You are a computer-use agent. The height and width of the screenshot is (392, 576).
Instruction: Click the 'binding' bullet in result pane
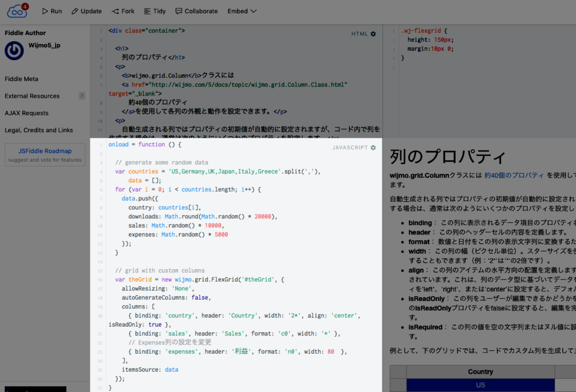420,223
